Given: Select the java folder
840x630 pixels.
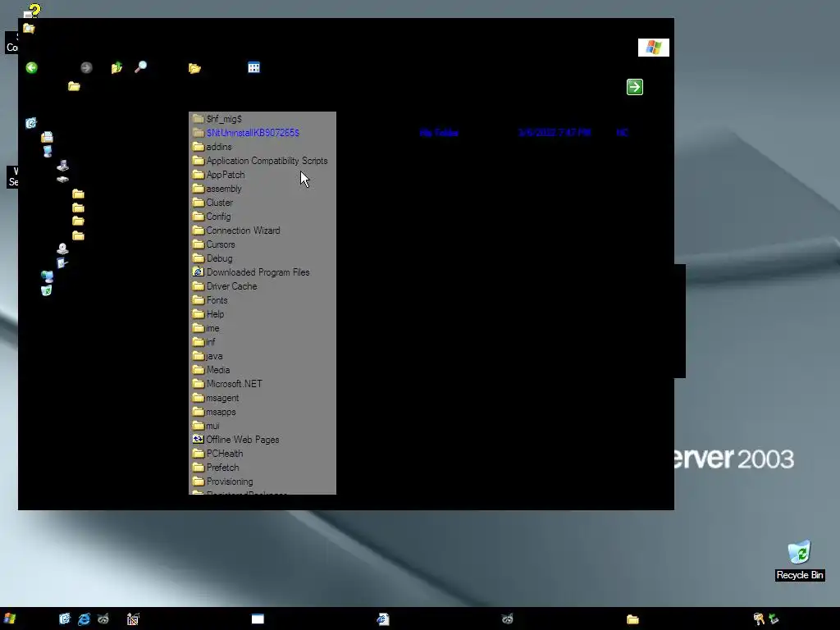Looking at the screenshot, I should 208,356.
